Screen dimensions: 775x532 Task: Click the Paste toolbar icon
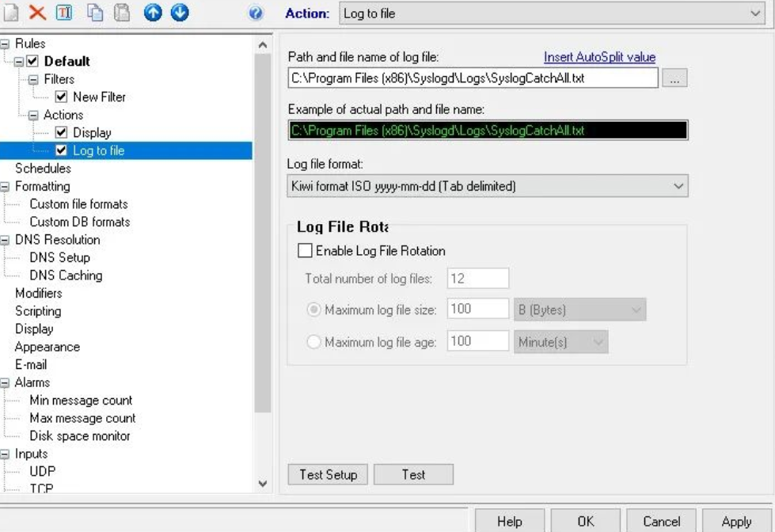point(122,13)
